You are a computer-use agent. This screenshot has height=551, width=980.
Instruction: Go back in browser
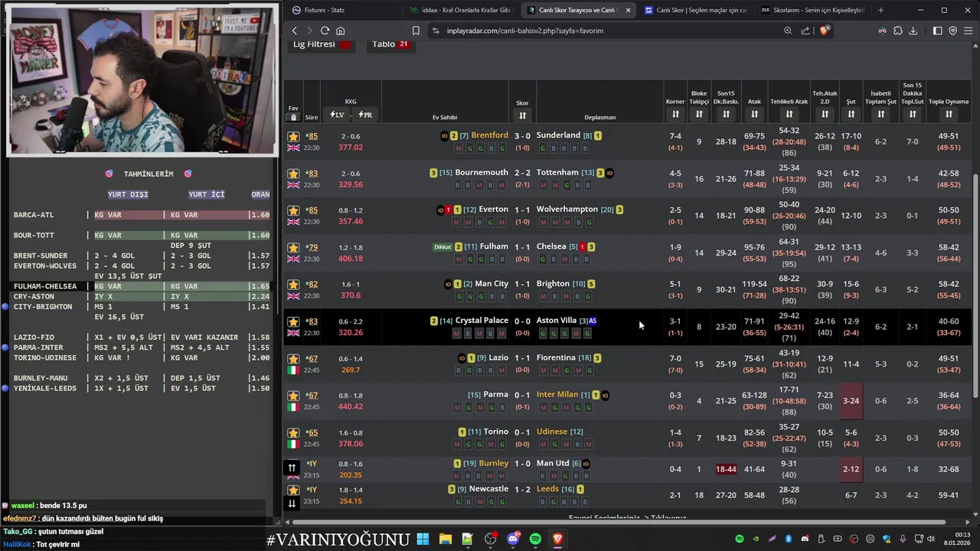coord(294,31)
